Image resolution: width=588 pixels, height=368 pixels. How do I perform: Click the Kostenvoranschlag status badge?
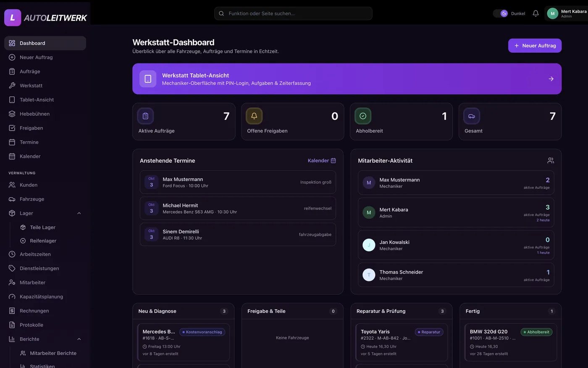pyautogui.click(x=202, y=332)
